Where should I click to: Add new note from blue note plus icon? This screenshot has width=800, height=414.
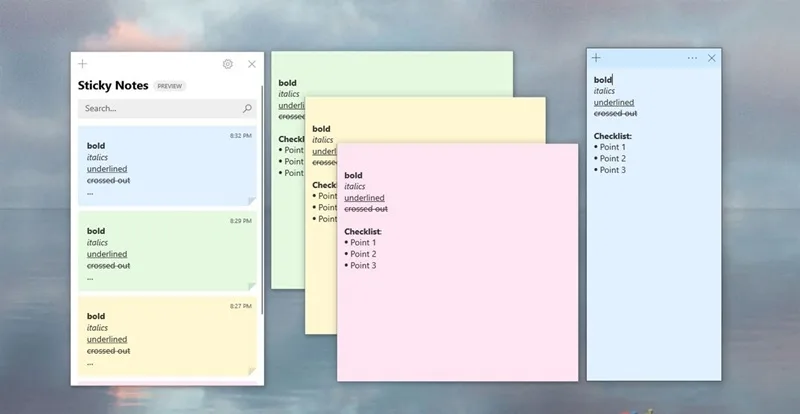[596, 58]
